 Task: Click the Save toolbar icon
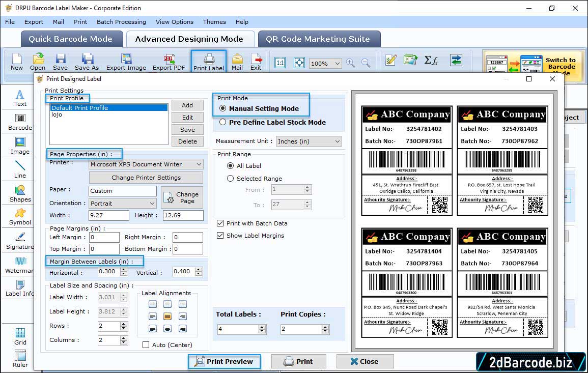point(61,62)
